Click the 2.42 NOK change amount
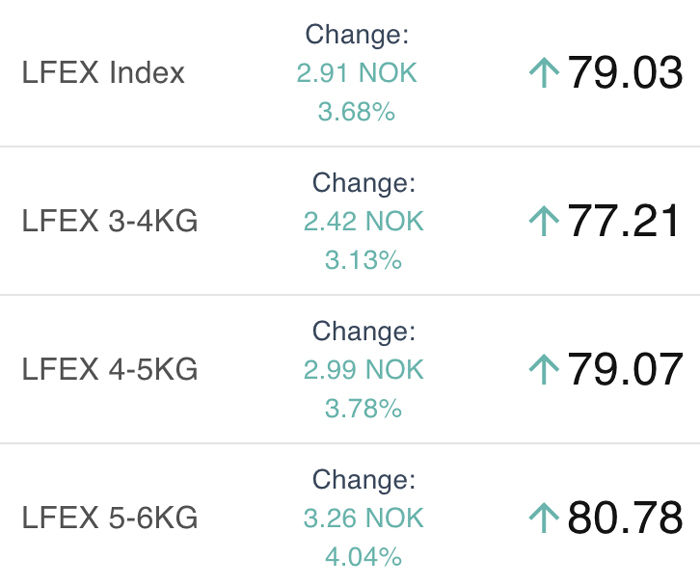 pos(363,221)
